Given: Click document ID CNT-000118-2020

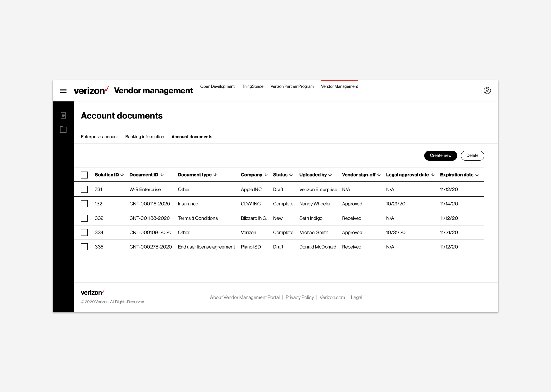Looking at the screenshot, I should [x=150, y=204].
